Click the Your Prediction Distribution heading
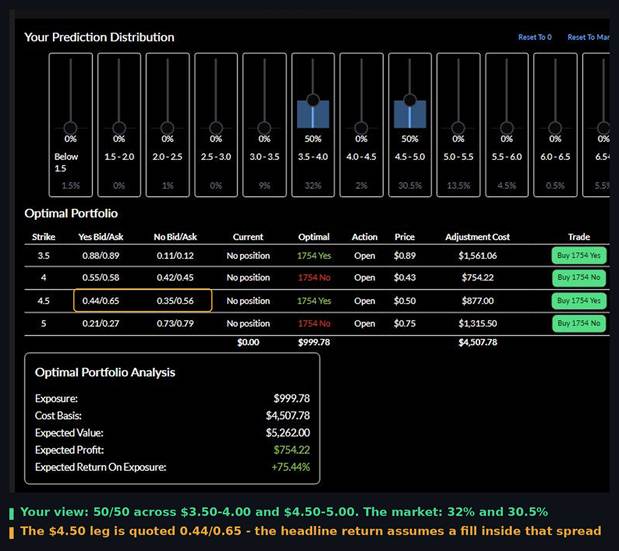Viewport: 619px width, 551px height. (x=99, y=37)
